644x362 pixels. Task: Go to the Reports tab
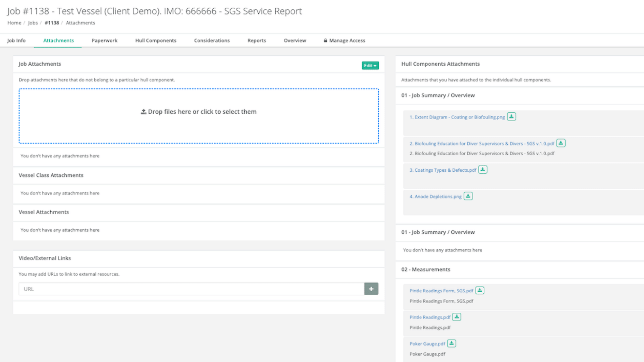point(257,40)
